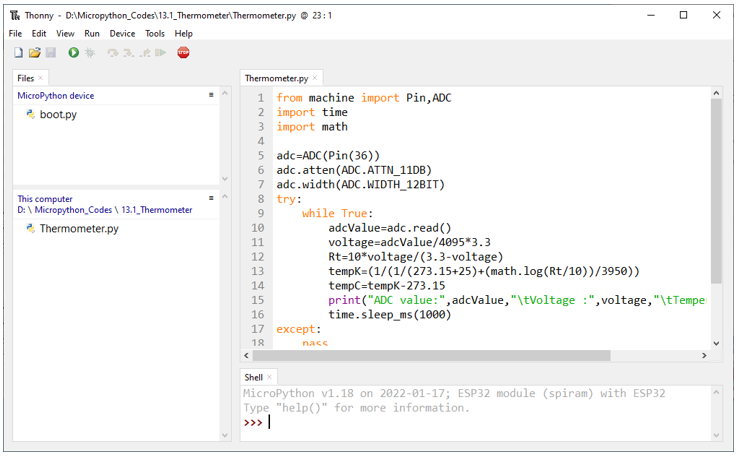Click the editor vertical scrollbar thumb
Viewport: 738px width, 456px height.
pyautogui.click(x=716, y=191)
